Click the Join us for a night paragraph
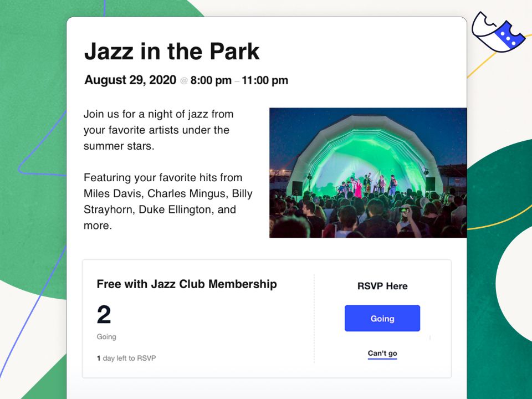Viewport: 532px width, 399px height. [x=158, y=130]
